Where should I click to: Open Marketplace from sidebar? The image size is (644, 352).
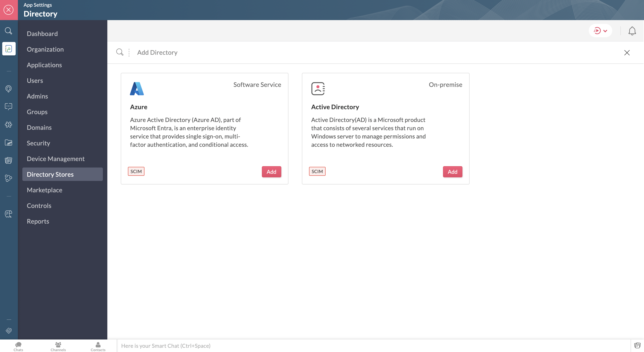point(44,190)
